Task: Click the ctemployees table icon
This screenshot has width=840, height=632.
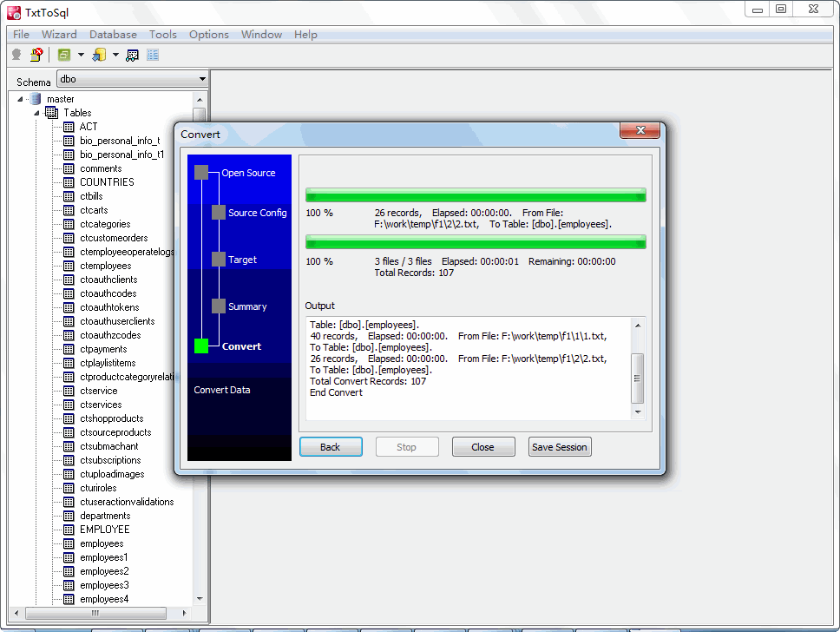Action: (x=69, y=267)
